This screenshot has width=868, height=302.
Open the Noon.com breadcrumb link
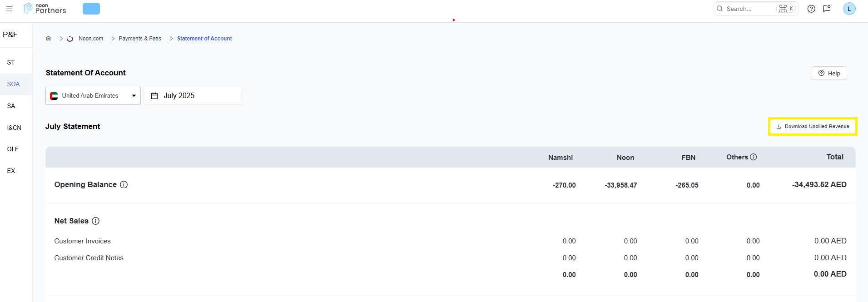(91, 39)
